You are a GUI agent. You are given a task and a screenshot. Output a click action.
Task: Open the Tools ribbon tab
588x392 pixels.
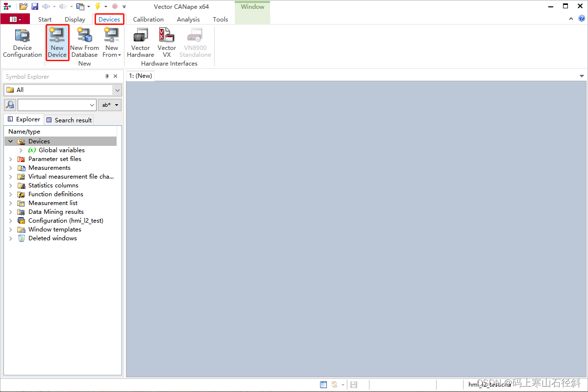[x=220, y=19]
